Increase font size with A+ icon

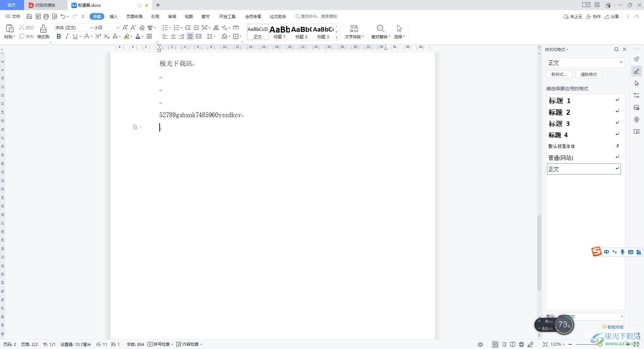click(125, 28)
